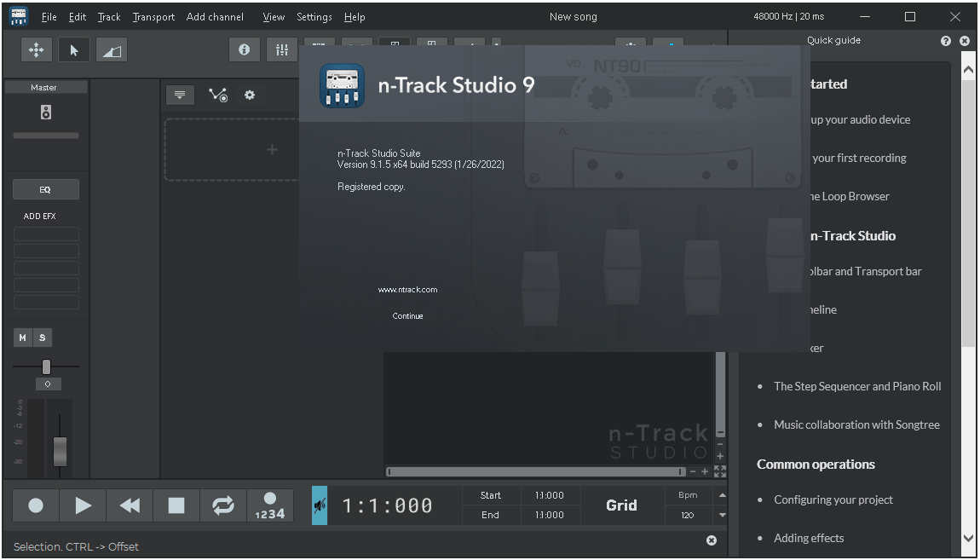The height and width of the screenshot is (560, 980).
Task: Select the arrow pointer tool
Action: [74, 50]
